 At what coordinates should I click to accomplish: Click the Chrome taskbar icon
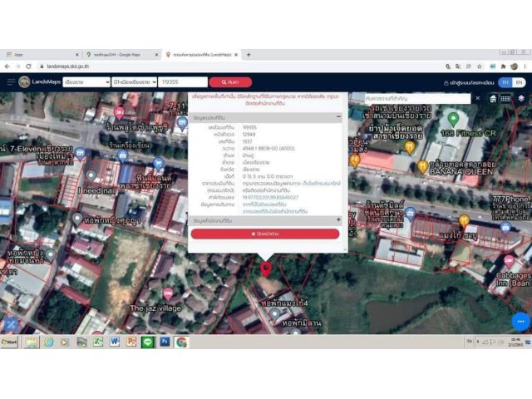pyautogui.click(x=181, y=342)
